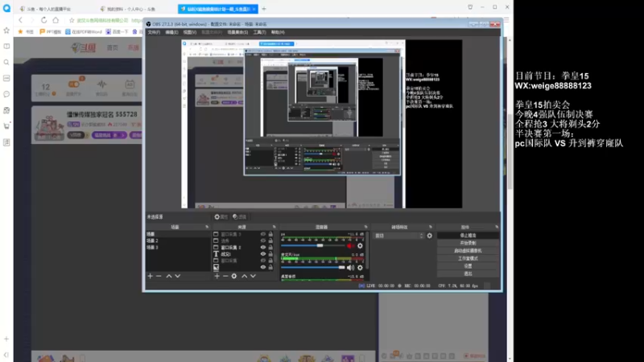Toggle visibility of the text (T) source
The width and height of the screenshot is (644, 362).
click(263, 254)
